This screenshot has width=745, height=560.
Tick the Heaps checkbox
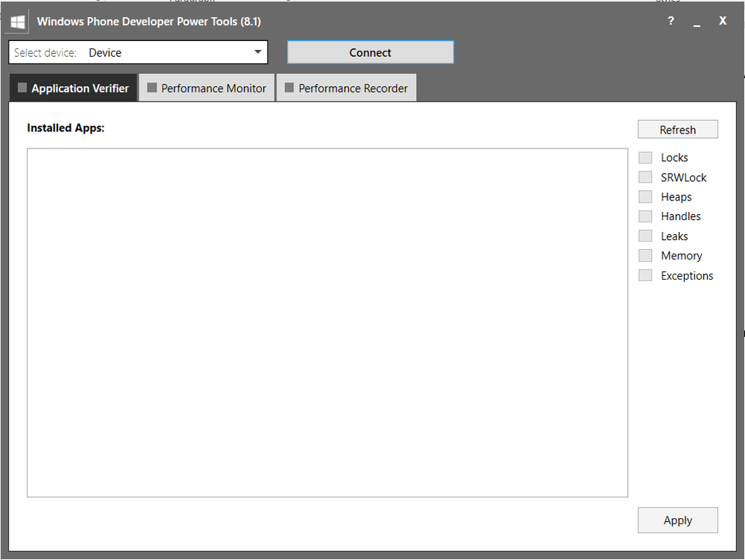tap(645, 197)
